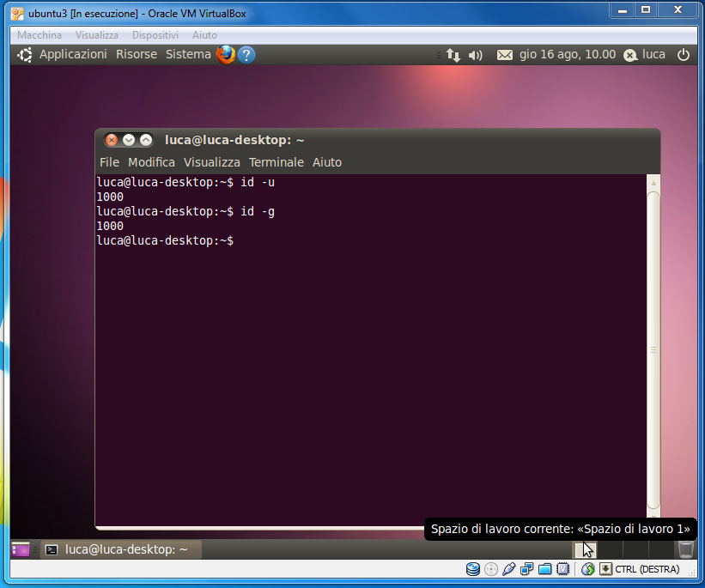Open the Help icon in the panel
The width and height of the screenshot is (705, 588).
click(246, 55)
